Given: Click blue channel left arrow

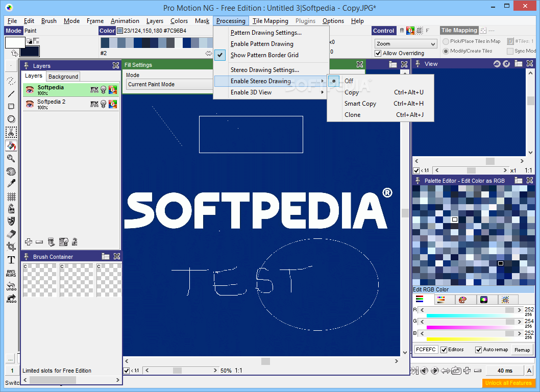Looking at the screenshot, I should (422, 333).
